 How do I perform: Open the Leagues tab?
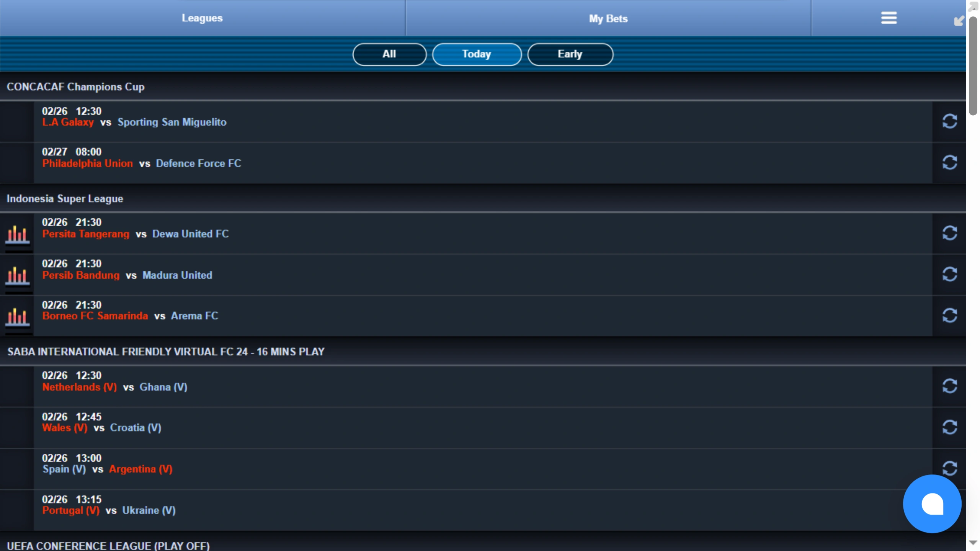coord(202,18)
